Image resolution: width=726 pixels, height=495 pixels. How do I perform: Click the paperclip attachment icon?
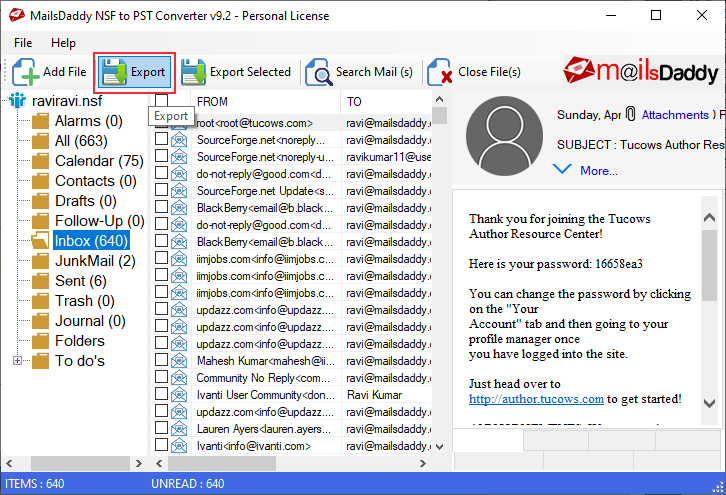coord(630,113)
